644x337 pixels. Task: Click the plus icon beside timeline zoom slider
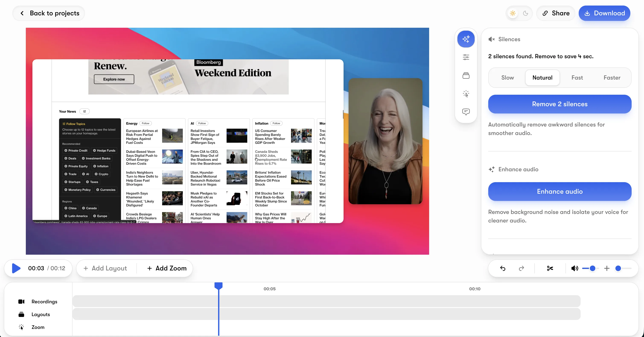click(x=607, y=268)
